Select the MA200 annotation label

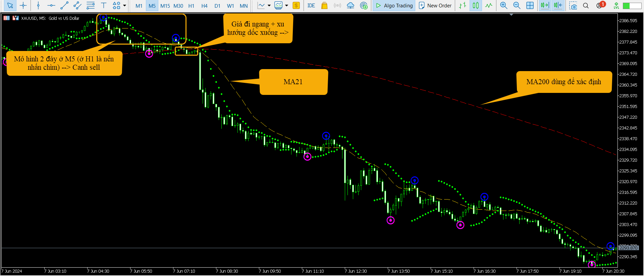pyautogui.click(x=564, y=82)
